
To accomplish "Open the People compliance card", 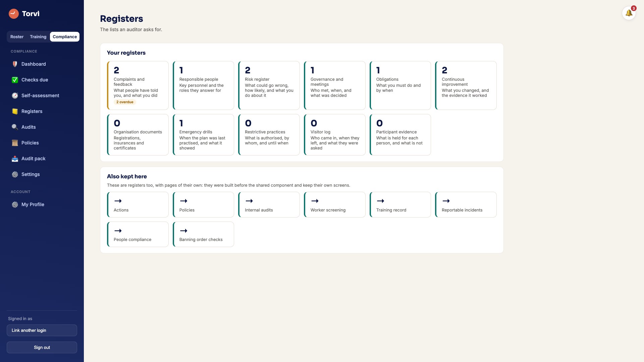I will tap(138, 234).
